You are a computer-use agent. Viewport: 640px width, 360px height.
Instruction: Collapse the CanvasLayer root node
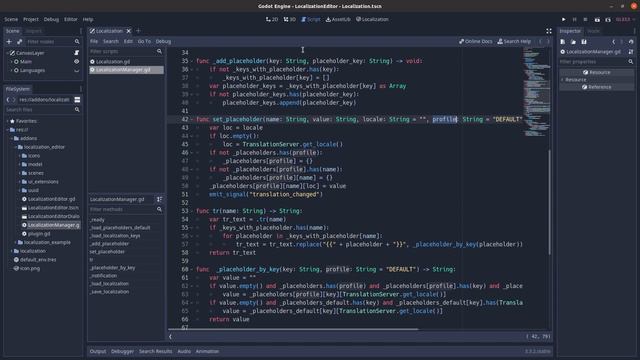[x=7, y=53]
